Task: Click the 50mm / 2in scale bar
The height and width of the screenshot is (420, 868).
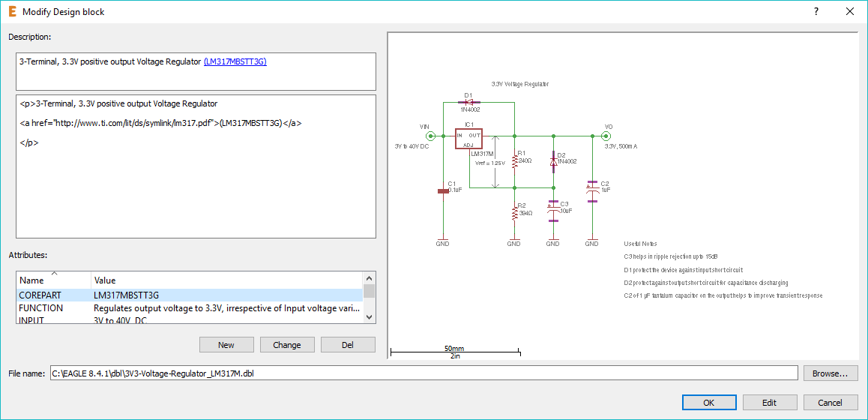Action: click(455, 352)
